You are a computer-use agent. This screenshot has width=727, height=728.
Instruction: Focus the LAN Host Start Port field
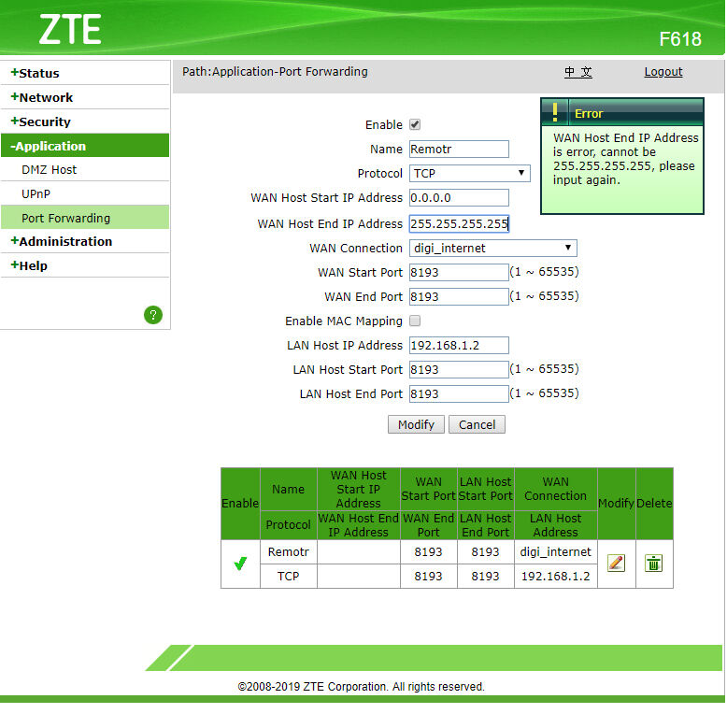[459, 369]
